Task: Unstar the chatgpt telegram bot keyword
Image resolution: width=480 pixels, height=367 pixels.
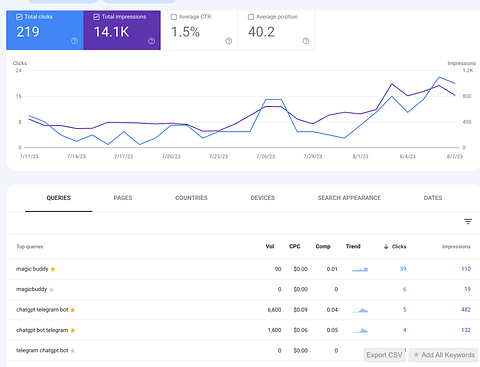Action: coord(73,310)
